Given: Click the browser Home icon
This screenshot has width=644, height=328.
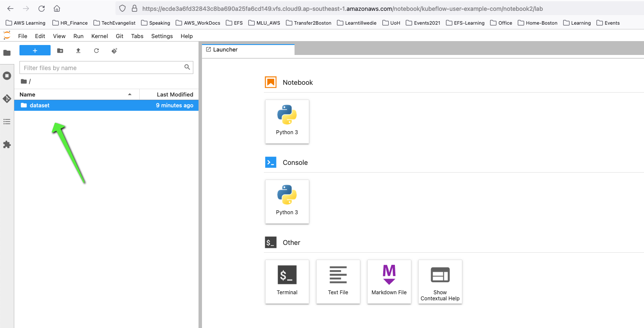Looking at the screenshot, I should (x=57, y=9).
